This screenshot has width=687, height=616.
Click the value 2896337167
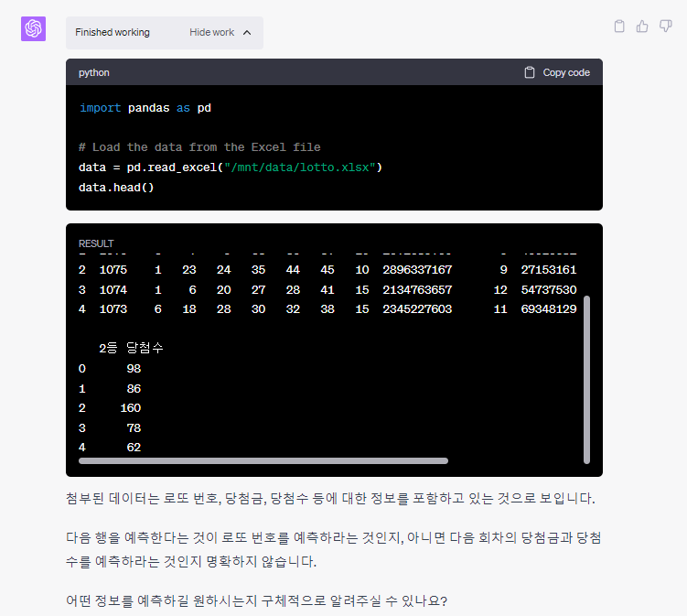click(417, 270)
